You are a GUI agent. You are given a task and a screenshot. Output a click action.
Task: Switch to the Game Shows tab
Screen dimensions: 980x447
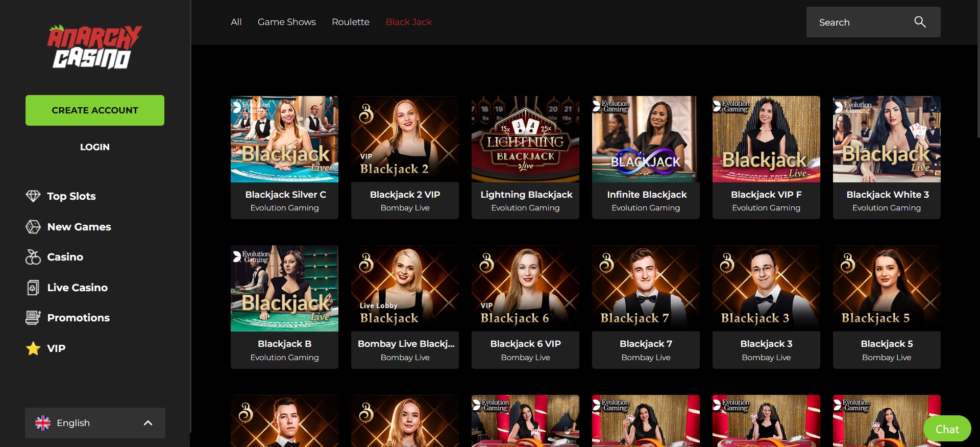(287, 22)
